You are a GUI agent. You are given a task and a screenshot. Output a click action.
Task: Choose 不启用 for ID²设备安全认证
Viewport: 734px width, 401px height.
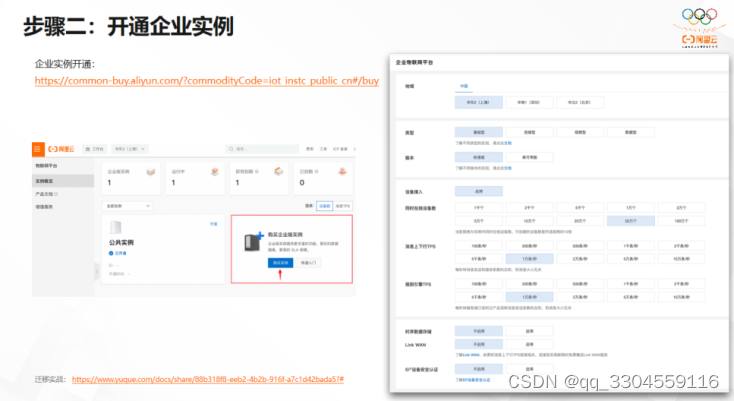pos(478,369)
